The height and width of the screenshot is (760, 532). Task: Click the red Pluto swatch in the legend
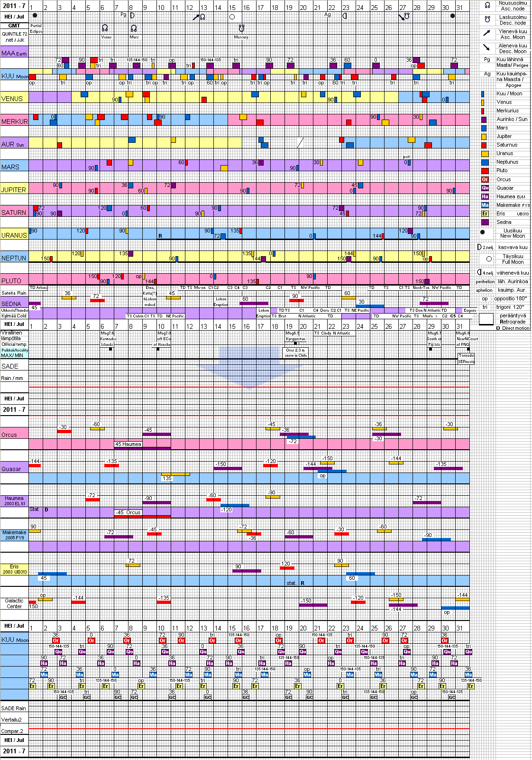click(x=485, y=171)
